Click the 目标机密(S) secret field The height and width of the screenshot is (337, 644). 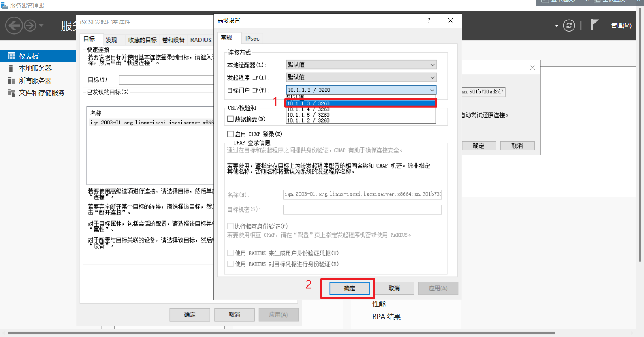point(363,209)
